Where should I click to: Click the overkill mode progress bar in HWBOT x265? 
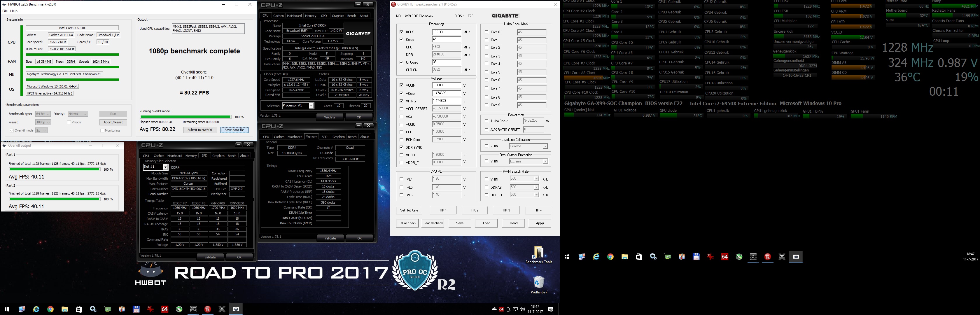[x=185, y=117]
